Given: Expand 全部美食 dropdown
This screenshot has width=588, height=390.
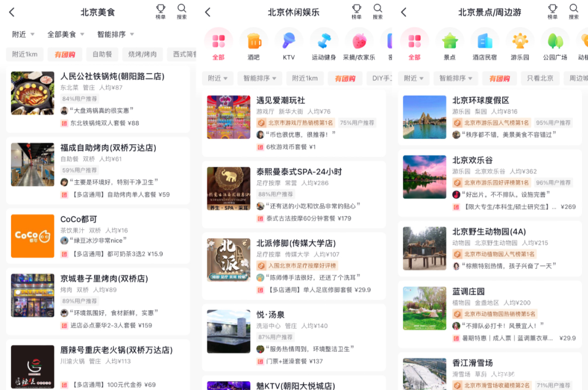Looking at the screenshot, I should pos(66,34).
